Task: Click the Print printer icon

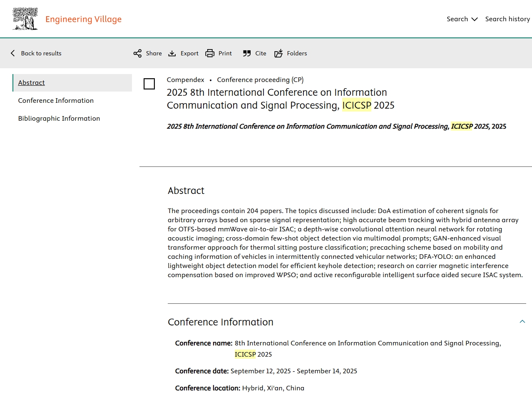Action: point(210,53)
